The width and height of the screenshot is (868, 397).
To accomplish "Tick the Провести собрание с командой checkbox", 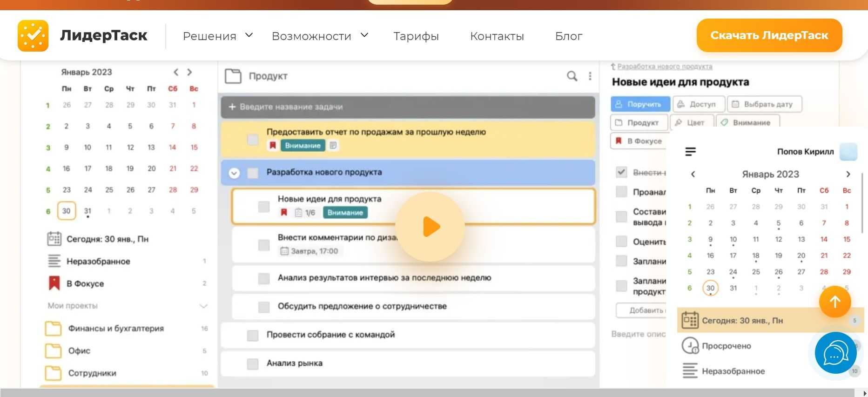I will coord(253,335).
